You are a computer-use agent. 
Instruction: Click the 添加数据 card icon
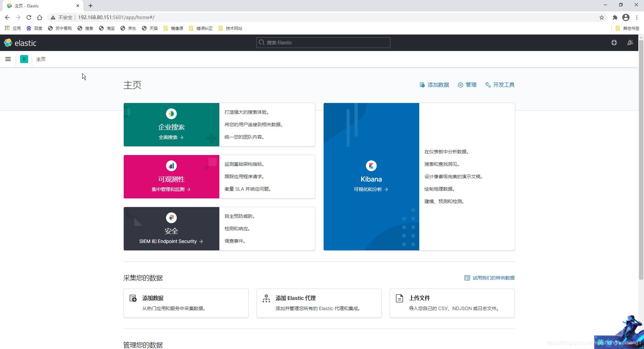(133, 298)
